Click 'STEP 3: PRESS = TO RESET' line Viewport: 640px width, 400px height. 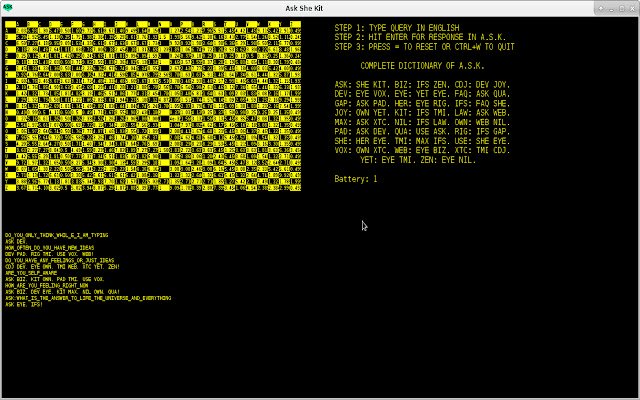(424, 46)
